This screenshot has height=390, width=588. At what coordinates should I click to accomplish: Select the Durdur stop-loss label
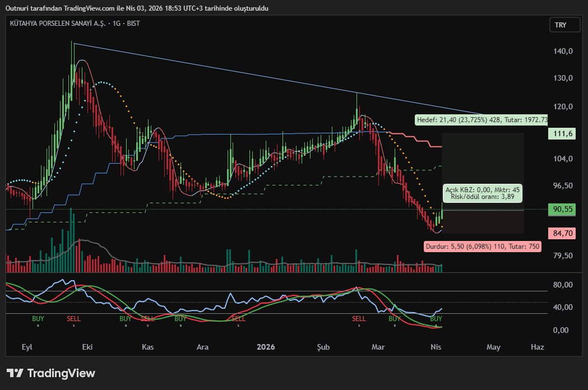pyautogui.click(x=482, y=247)
